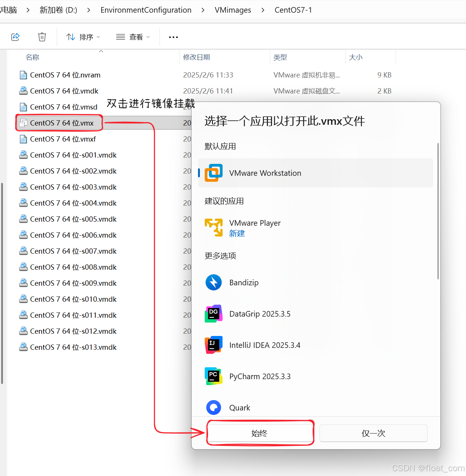Select file CentOS 7 64 位-s011.vmdk
This screenshot has height=476, width=466.
click(x=73, y=315)
